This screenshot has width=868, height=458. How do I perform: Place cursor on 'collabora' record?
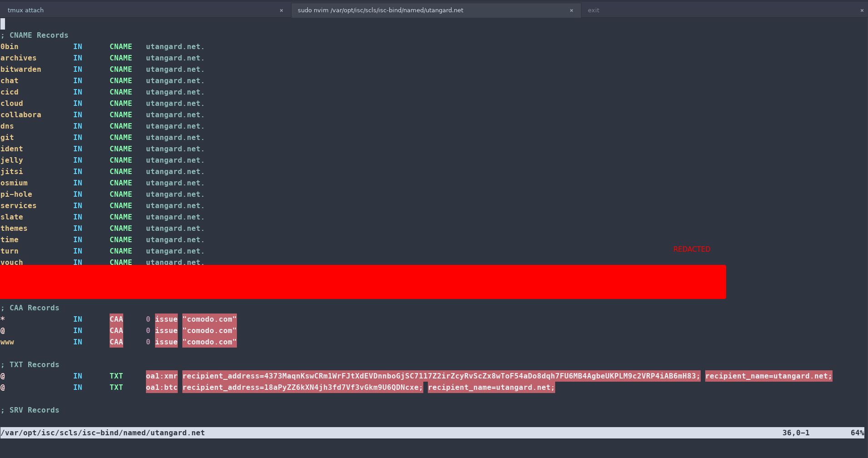(21, 115)
